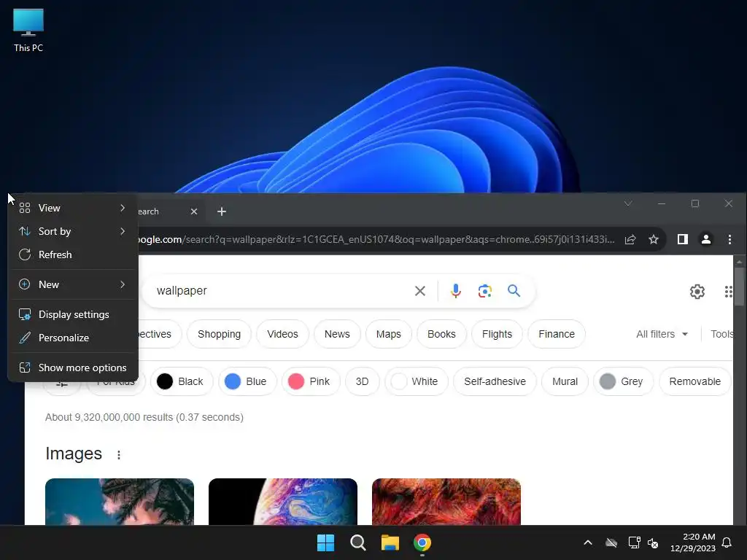The image size is (747, 560).
Task: Open File Explorer from taskbar
Action: (390, 542)
